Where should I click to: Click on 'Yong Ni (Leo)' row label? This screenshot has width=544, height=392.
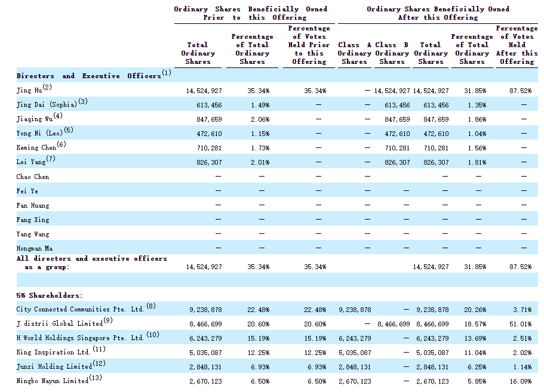(39, 134)
